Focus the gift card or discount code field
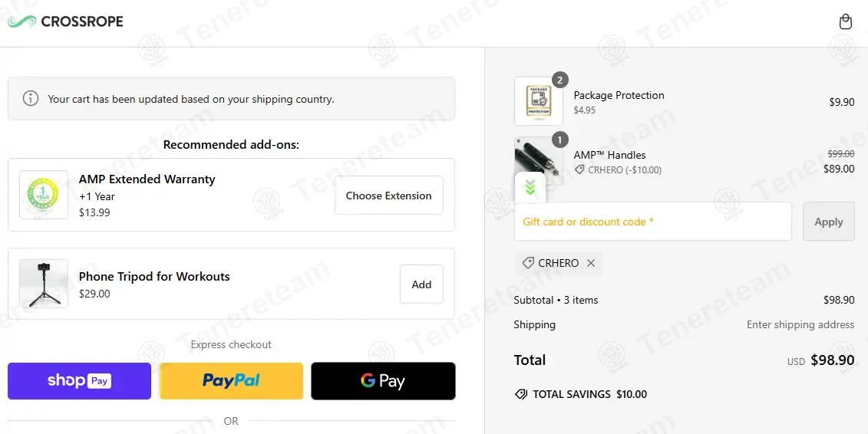Image resolution: width=868 pixels, height=434 pixels. [x=652, y=222]
